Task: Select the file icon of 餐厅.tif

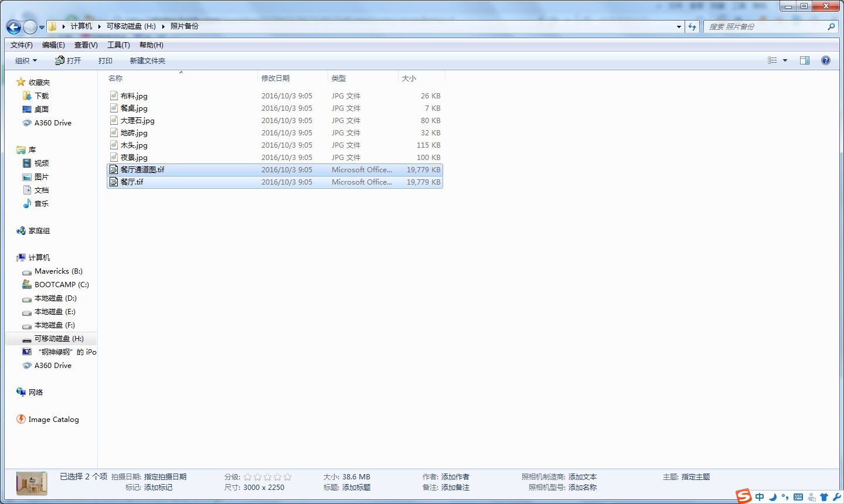Action: coord(114,182)
